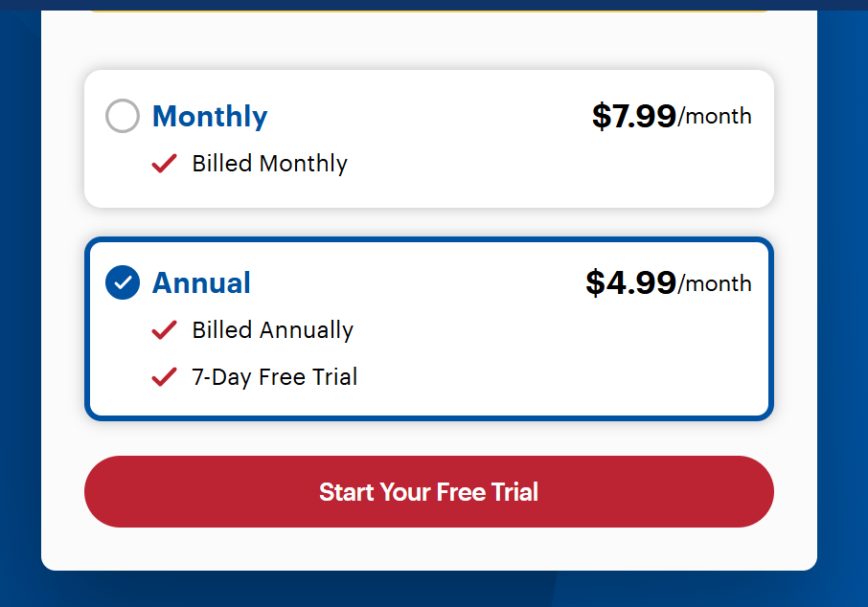868x607 pixels.
Task: Click the "/month" label after $4.99
Action: click(715, 283)
